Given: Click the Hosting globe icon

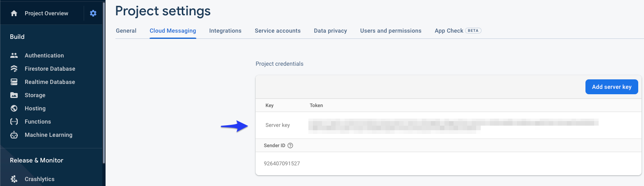Looking at the screenshot, I should pyautogui.click(x=14, y=108).
